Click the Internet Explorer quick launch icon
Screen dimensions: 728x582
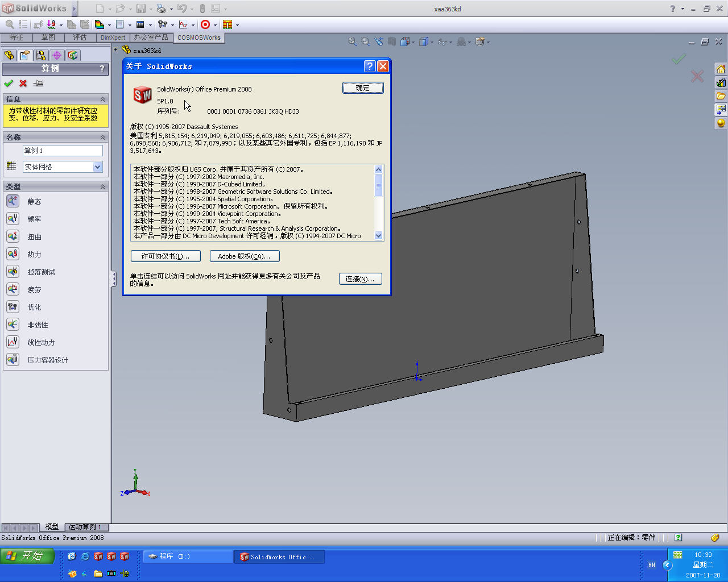click(x=85, y=556)
